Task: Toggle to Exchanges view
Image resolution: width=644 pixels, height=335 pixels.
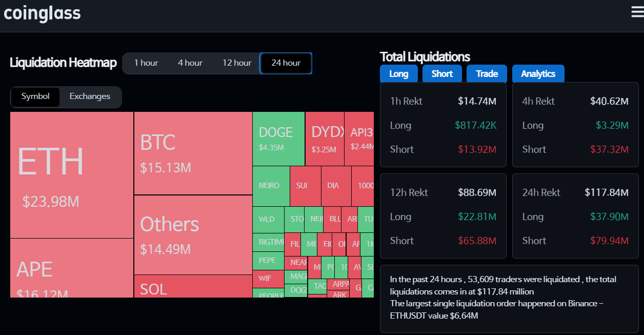Action: pyautogui.click(x=90, y=96)
